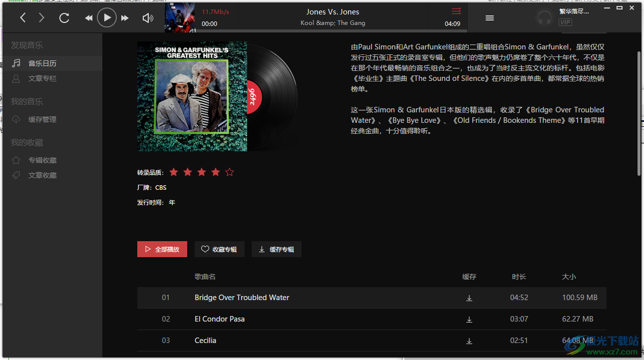This screenshot has width=644, height=360.
Task: Go back with the left arrow
Action: pos(23,18)
